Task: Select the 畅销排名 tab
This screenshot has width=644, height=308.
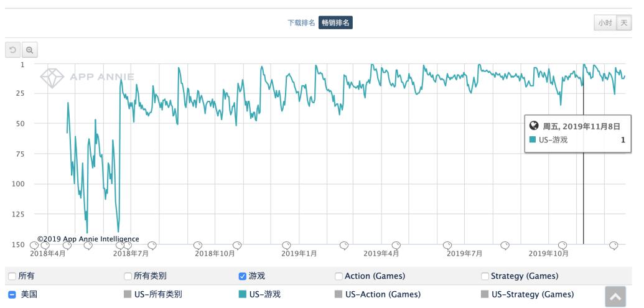Action: coord(336,23)
